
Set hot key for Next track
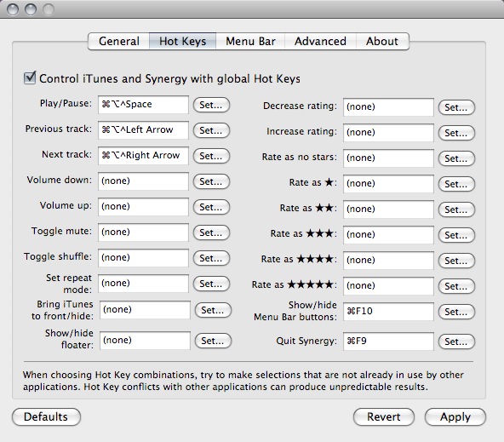pyautogui.click(x=211, y=156)
